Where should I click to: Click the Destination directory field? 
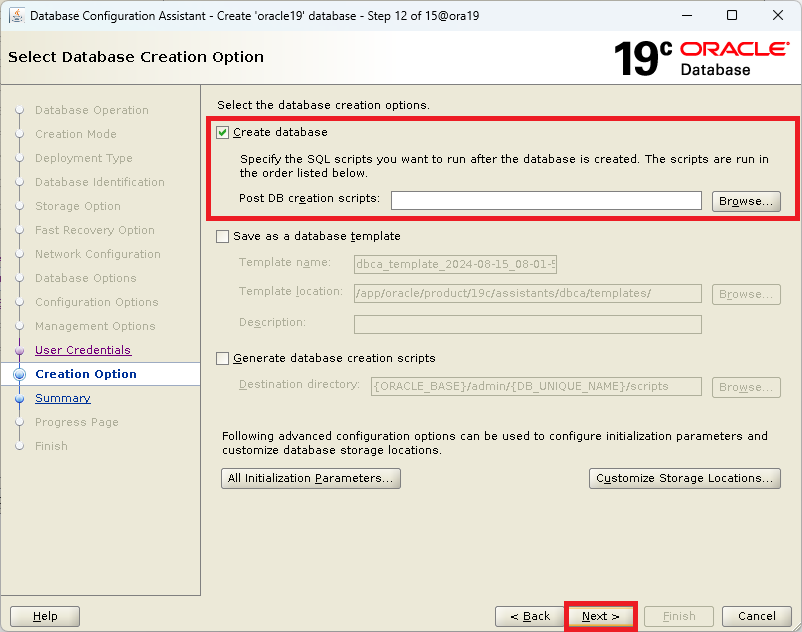pyautogui.click(x=536, y=387)
